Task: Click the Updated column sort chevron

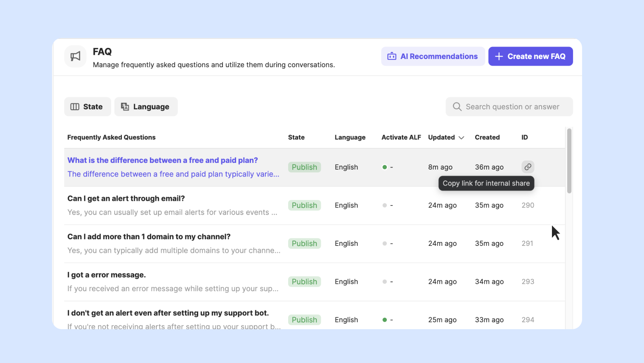Action: (462, 138)
